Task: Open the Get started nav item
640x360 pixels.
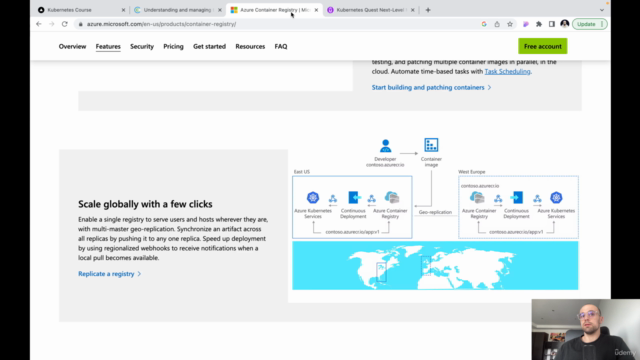Action: (x=209, y=47)
